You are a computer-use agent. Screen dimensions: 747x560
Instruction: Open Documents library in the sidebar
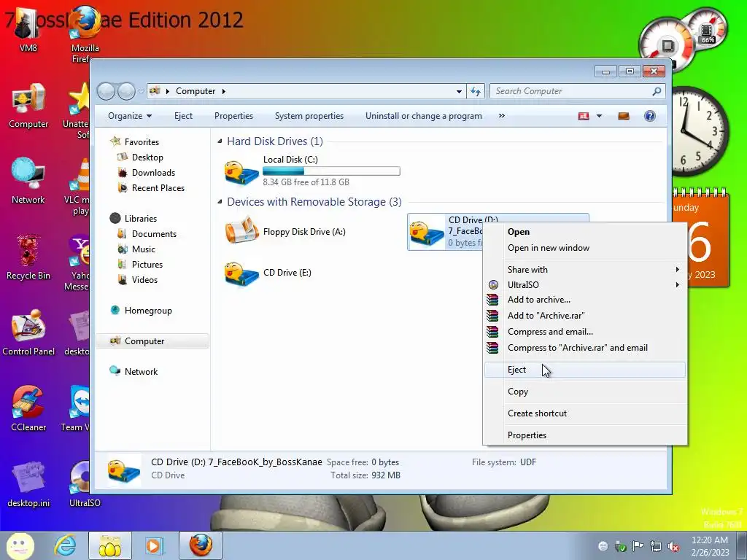pos(154,234)
